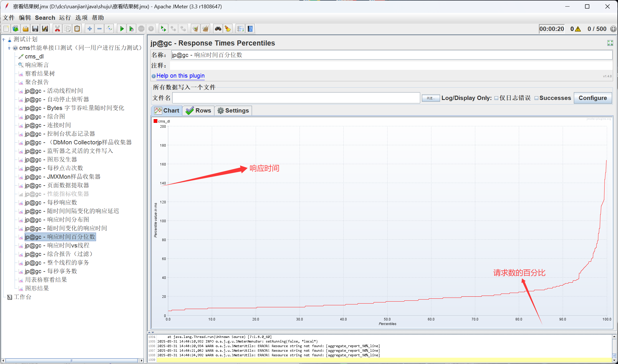Open the Help on this plugin link

click(x=180, y=76)
